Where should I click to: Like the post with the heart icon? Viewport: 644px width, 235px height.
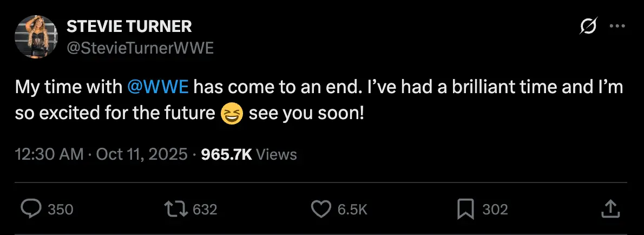pyautogui.click(x=321, y=209)
